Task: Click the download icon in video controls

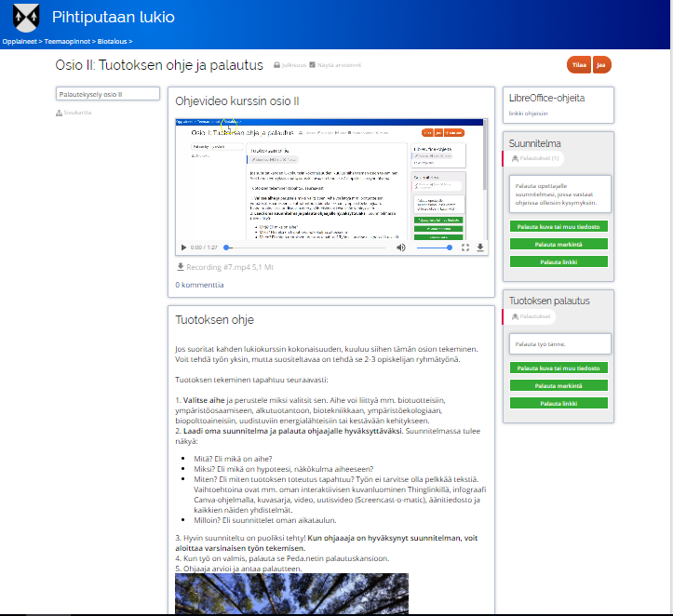Action: (x=480, y=248)
